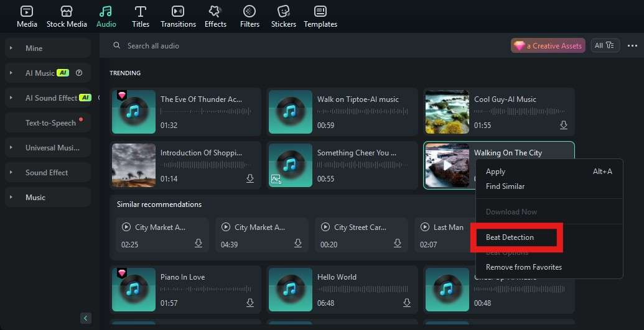Open the three-dot more options menu

(x=633, y=45)
